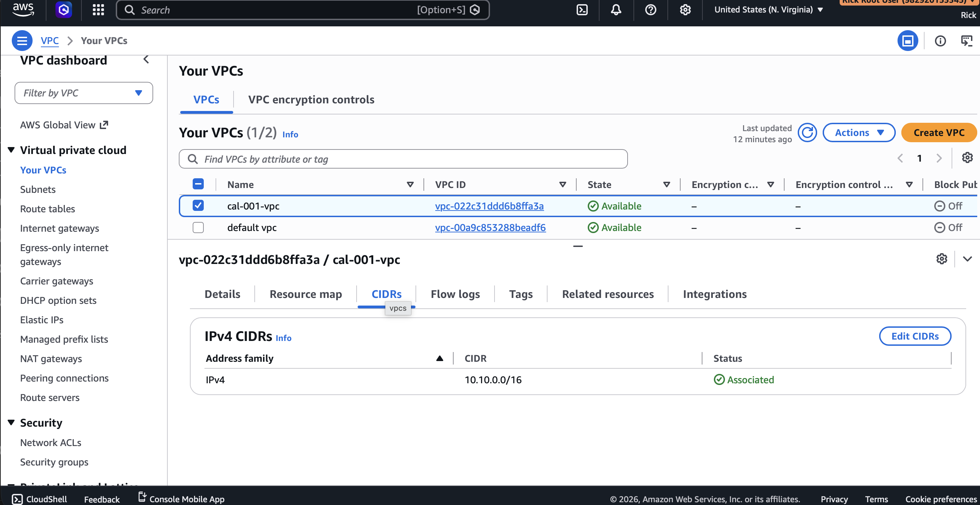Sort by VPC ID column arrow
The image size is (980, 505).
563,185
